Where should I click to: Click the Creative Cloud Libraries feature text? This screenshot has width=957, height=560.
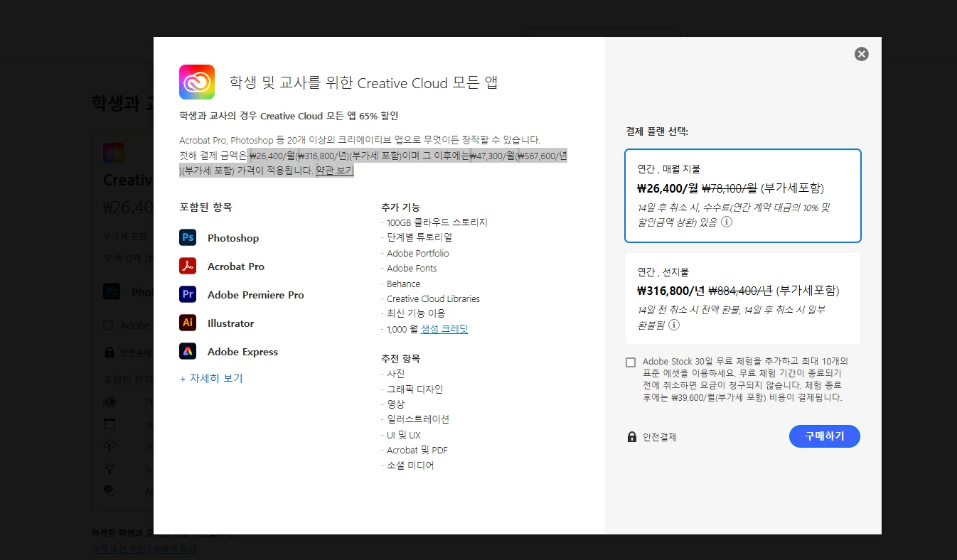coord(433,298)
